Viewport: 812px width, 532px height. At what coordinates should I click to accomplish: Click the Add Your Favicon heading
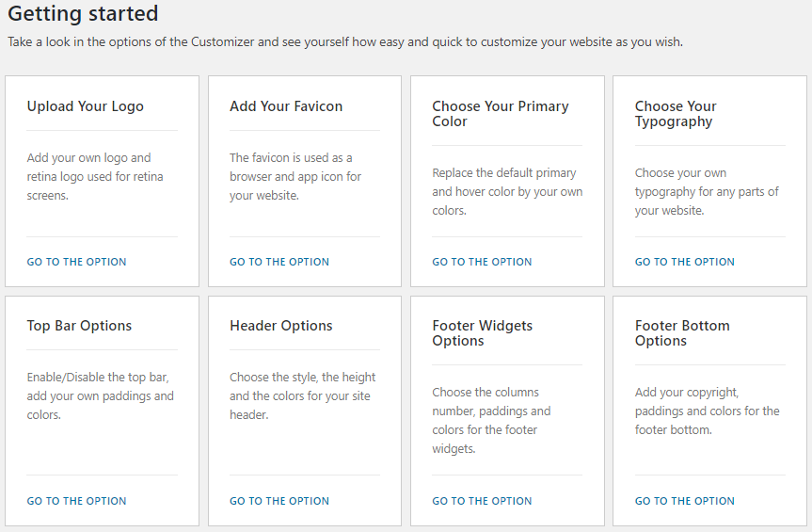pos(286,106)
